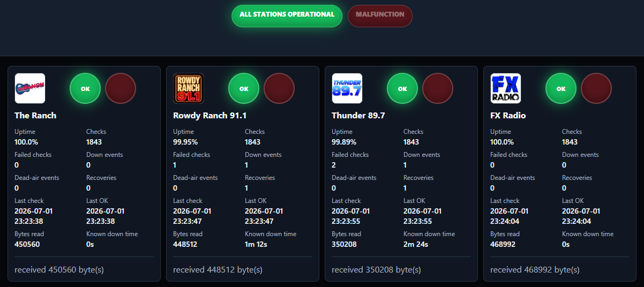This screenshot has height=287, width=644.
Task: Click Rowdy Ranch 91.1 red malfunction light
Action: 279,88
